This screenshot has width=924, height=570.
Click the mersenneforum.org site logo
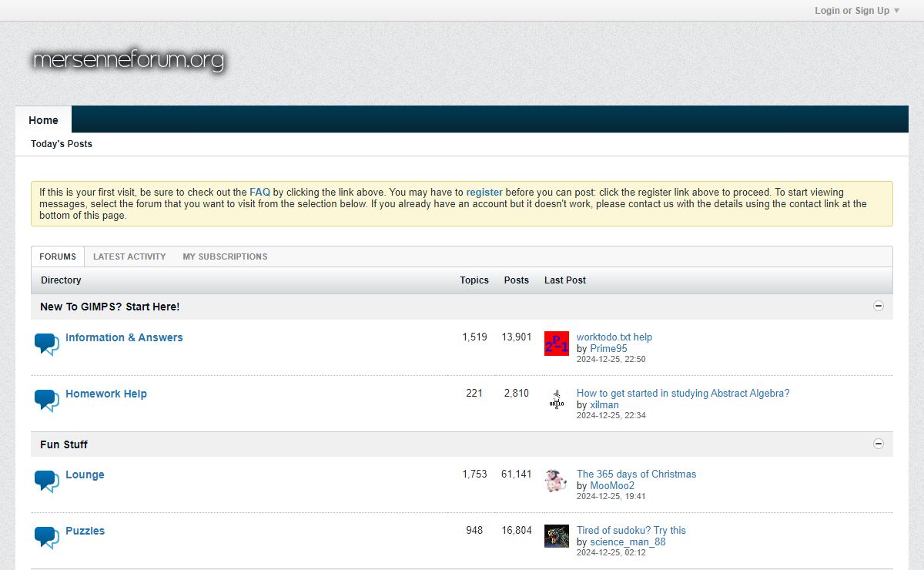(129, 60)
